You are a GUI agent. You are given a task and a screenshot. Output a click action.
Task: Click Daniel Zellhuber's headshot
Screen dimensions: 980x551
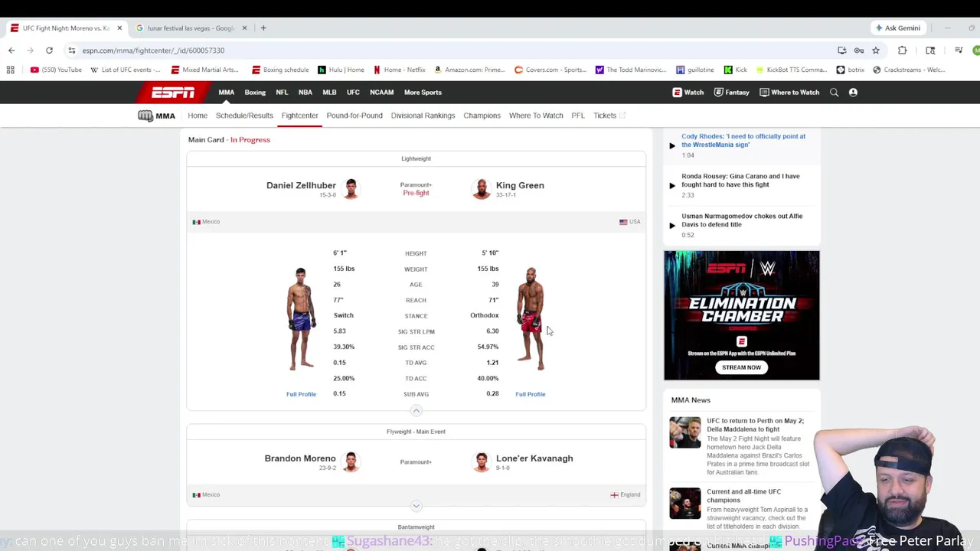tap(351, 188)
